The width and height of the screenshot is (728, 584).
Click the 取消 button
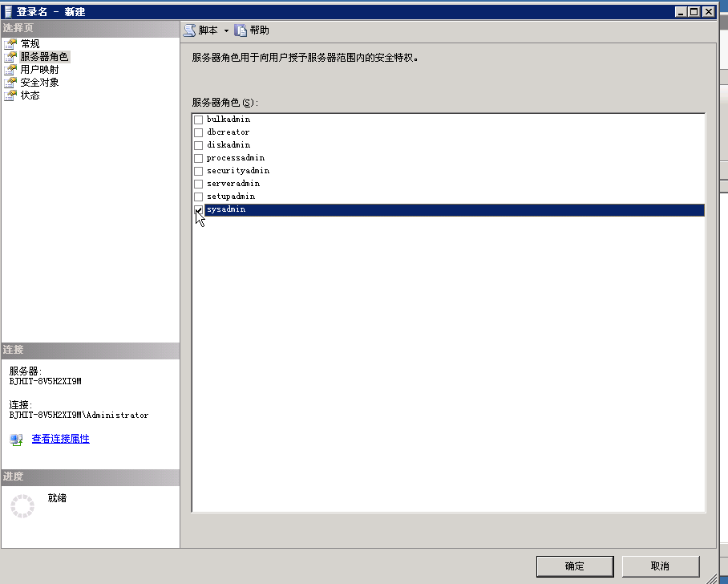[660, 566]
